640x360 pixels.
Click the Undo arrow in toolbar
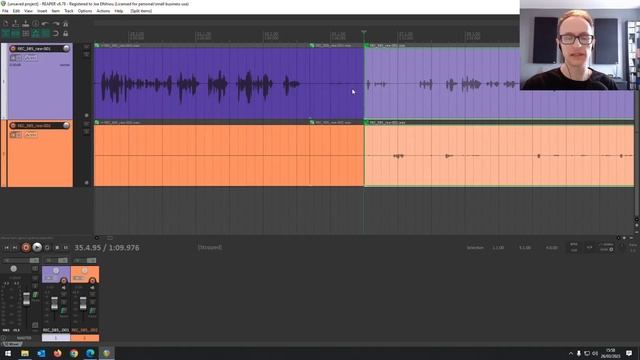coord(45,24)
